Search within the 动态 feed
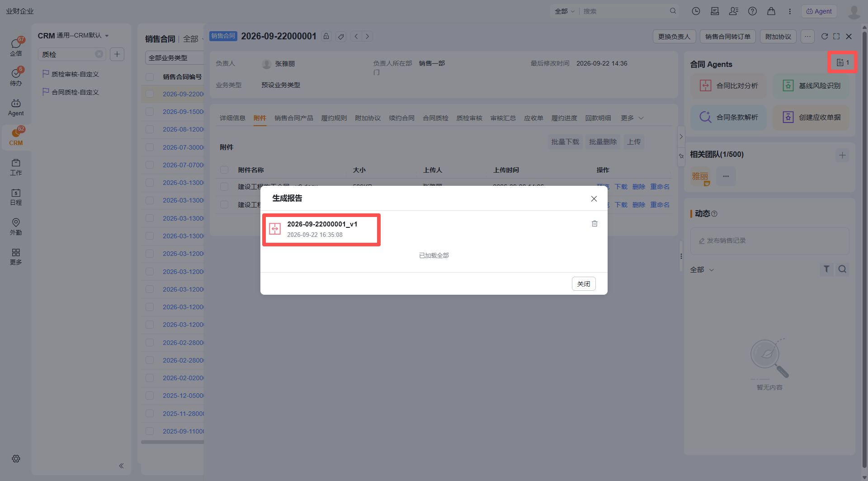This screenshot has width=868, height=481. coord(842,269)
